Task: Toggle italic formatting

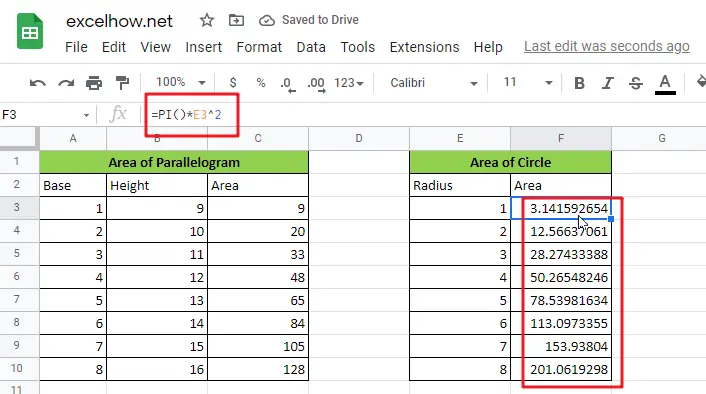Action: point(608,83)
